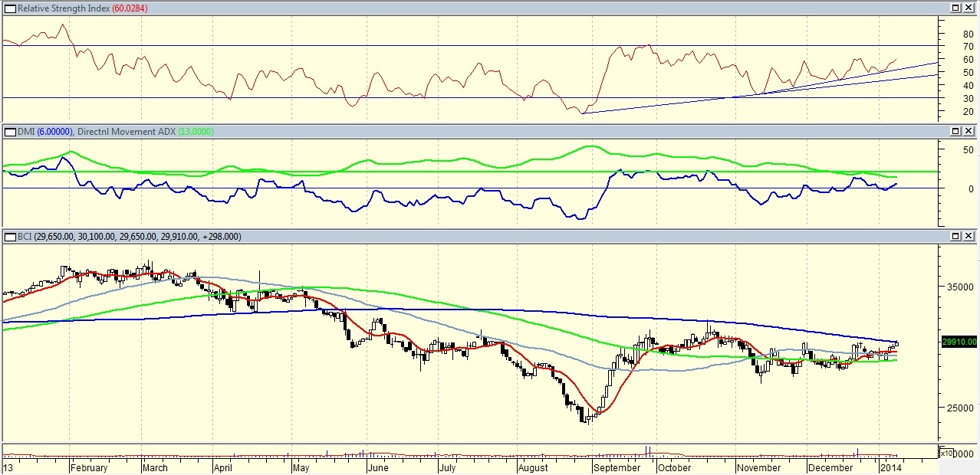Close the BCI price chart pane
The width and height of the screenshot is (980, 475).
969,237
